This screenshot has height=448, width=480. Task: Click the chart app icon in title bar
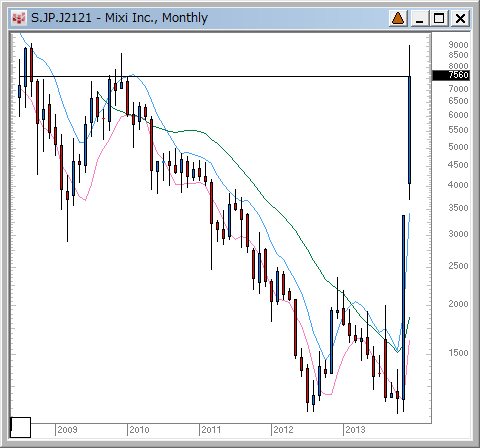(19, 18)
